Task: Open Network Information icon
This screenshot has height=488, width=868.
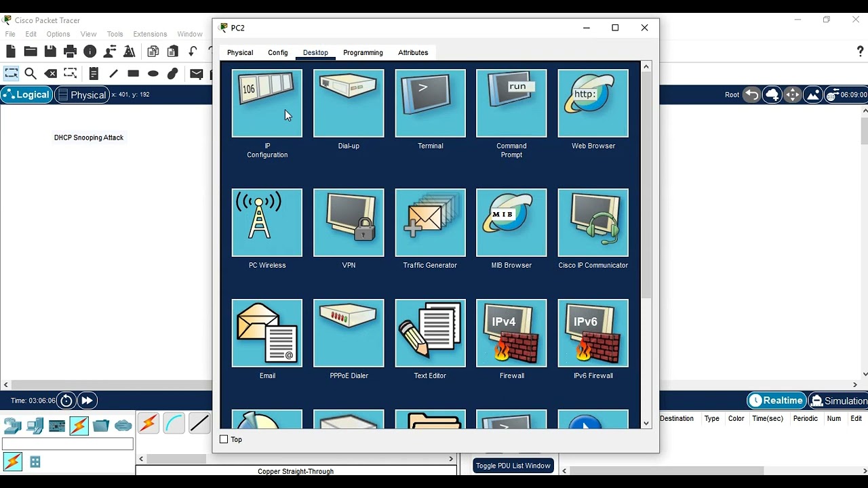Action: (x=90, y=52)
